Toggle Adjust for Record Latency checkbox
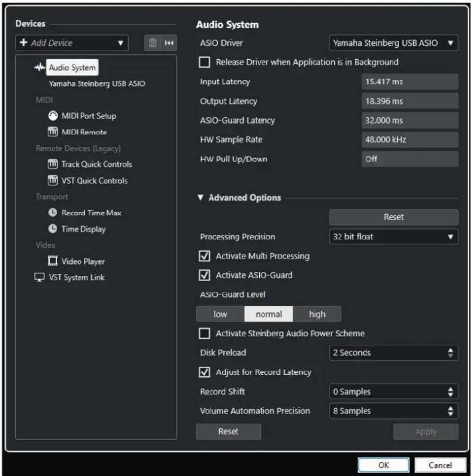 pyautogui.click(x=204, y=372)
